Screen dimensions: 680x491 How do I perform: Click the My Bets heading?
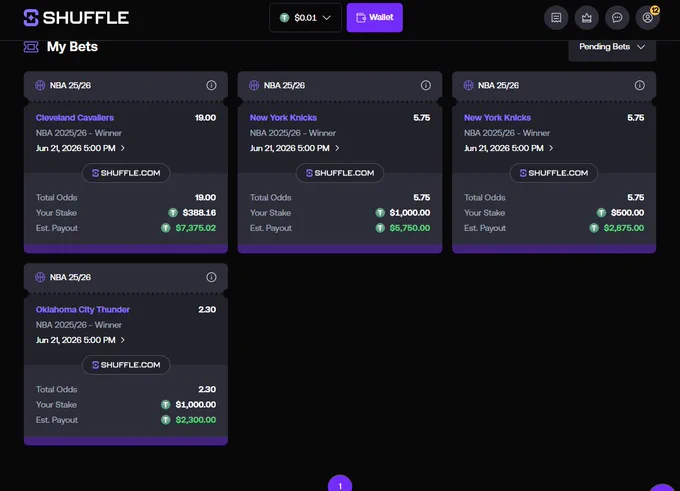72,47
